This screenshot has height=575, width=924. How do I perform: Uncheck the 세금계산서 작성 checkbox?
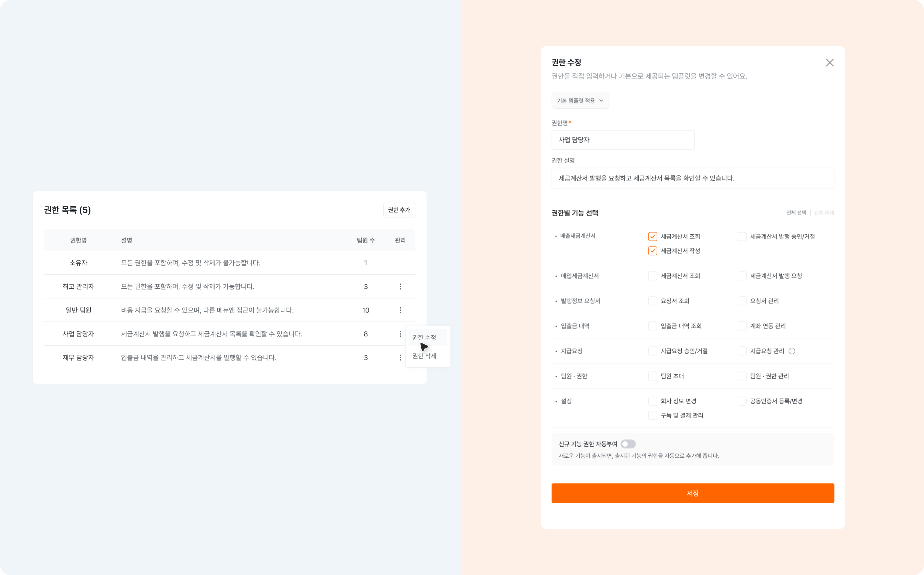(652, 251)
